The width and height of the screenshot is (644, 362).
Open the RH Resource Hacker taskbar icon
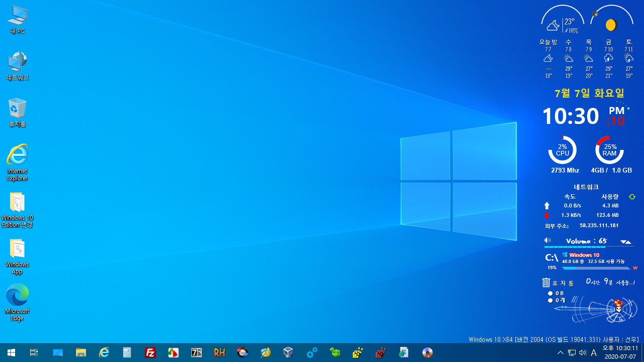pyautogui.click(x=220, y=353)
